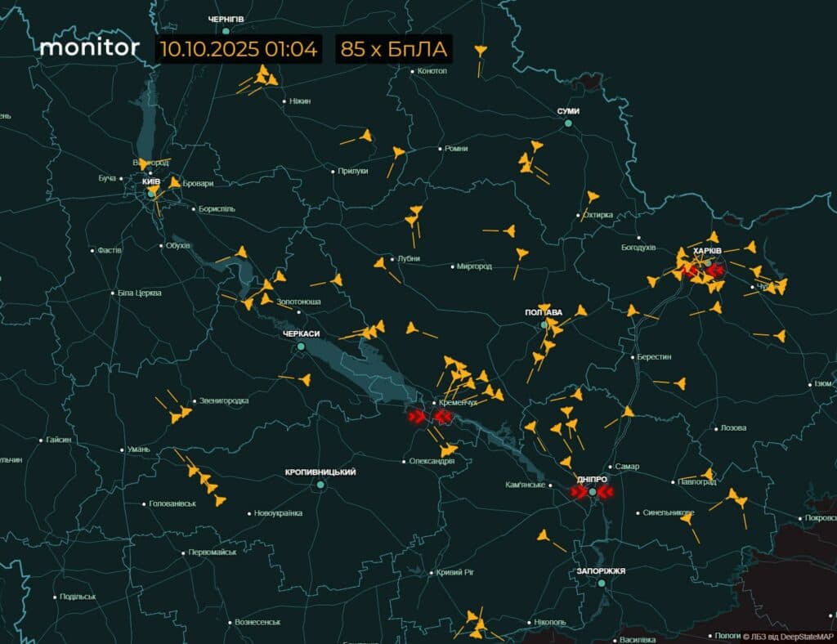
Task: Click the drone icon between Прилуки and Ромни
Action: (x=398, y=153)
